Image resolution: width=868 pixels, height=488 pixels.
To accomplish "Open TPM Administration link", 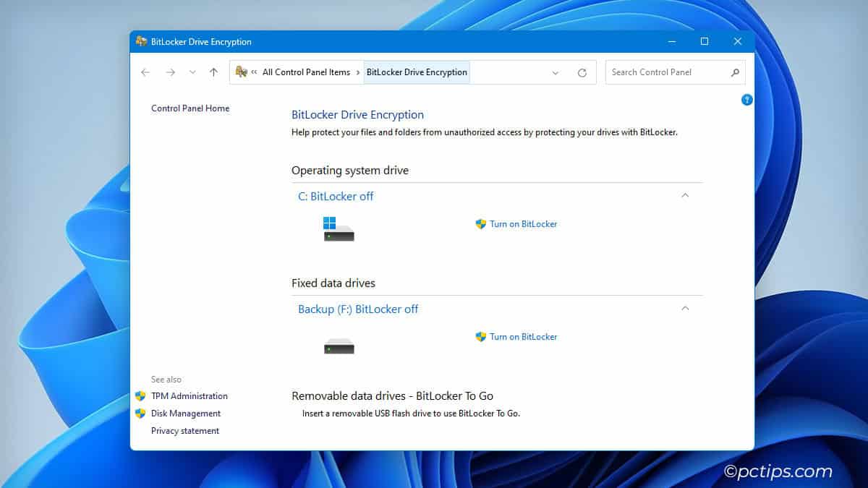I will (189, 396).
